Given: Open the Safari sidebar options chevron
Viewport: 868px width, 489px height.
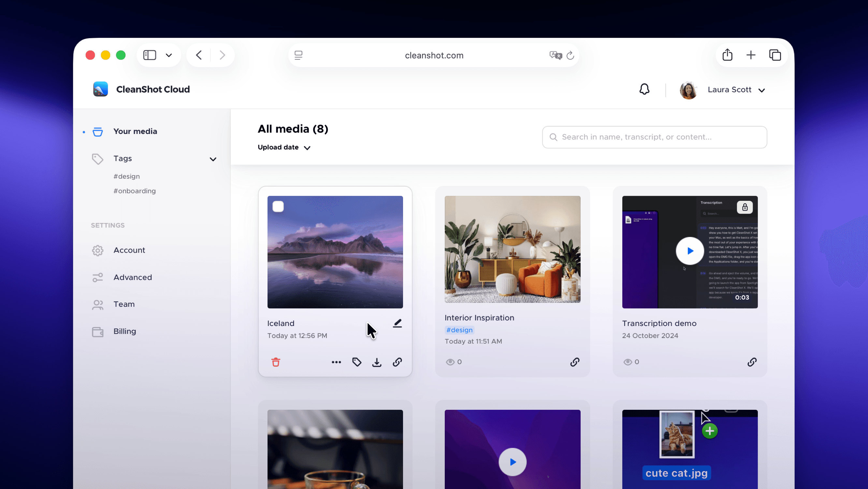Looking at the screenshot, I should [169, 55].
